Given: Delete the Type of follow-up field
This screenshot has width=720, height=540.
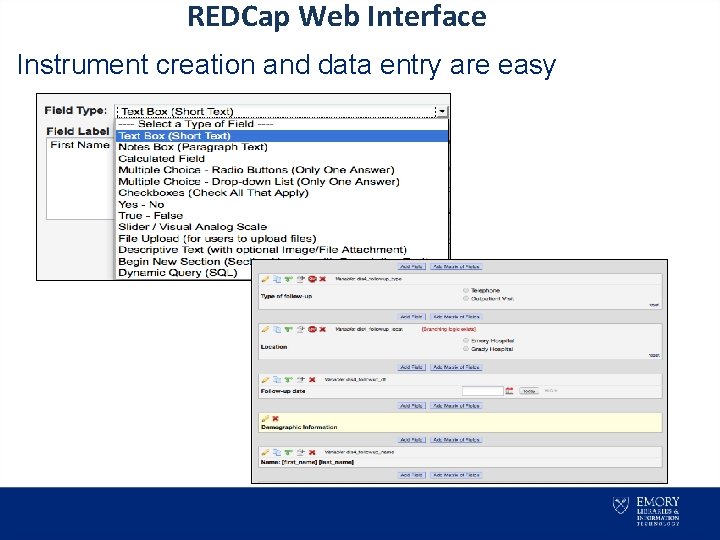Looking at the screenshot, I should point(323,279).
